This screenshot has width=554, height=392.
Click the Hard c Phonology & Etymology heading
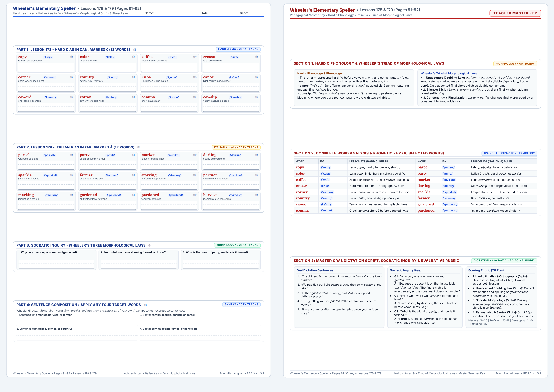point(320,73)
